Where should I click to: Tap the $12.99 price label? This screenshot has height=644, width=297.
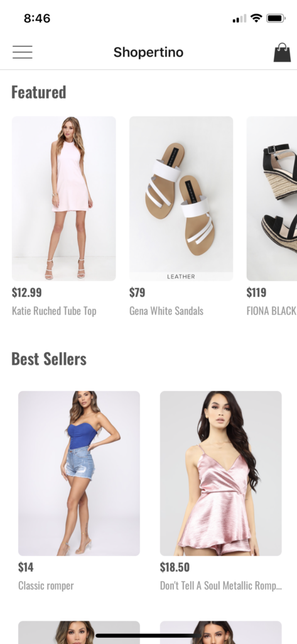point(26,292)
